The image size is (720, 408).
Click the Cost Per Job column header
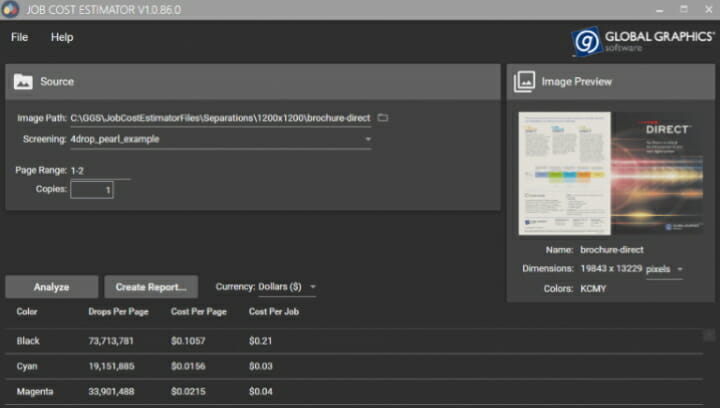274,312
